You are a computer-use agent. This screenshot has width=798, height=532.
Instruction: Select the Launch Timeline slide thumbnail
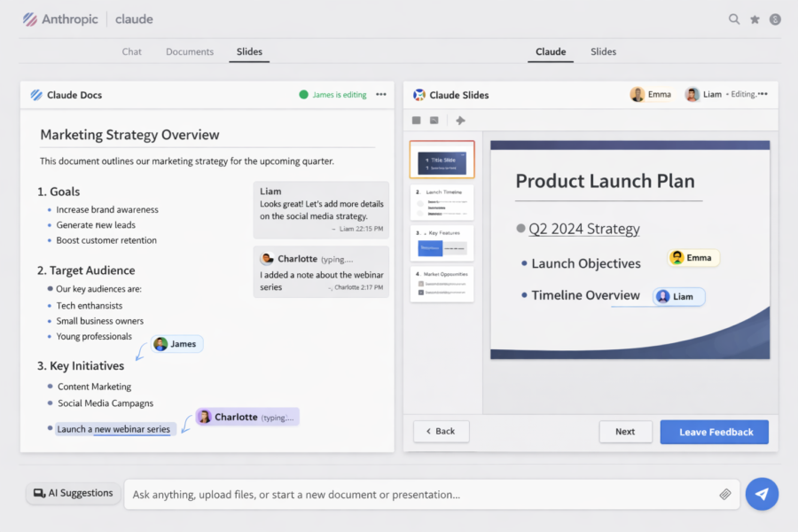pos(442,202)
